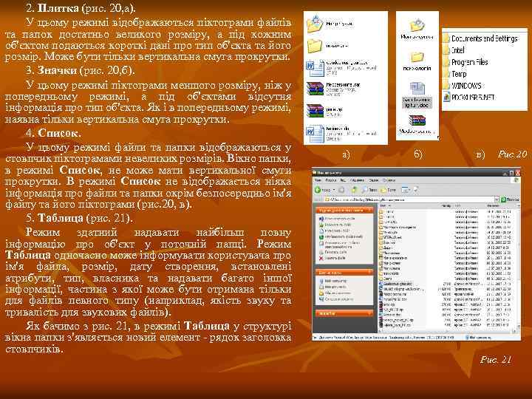The width and height of the screenshot is (532, 399).
Task: Collapse the file and folder tasks panel
Action: (x=370, y=211)
